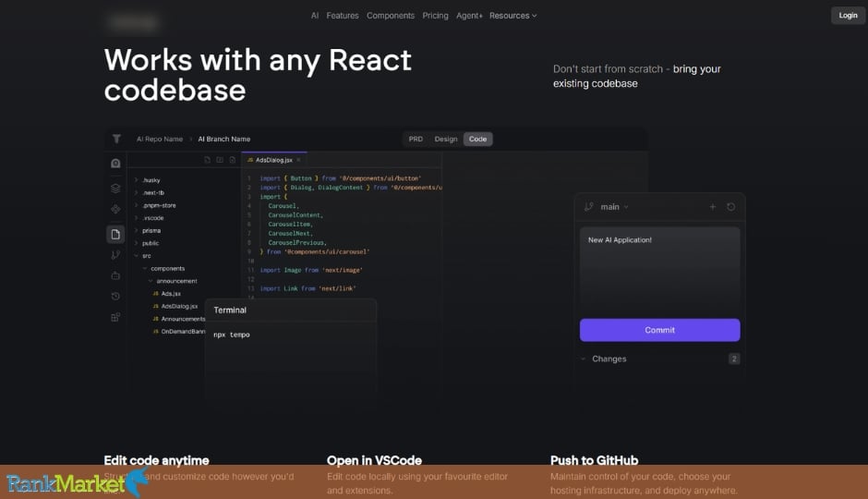Click the changes count badge showing 2
This screenshot has width=868, height=499.
(734, 359)
